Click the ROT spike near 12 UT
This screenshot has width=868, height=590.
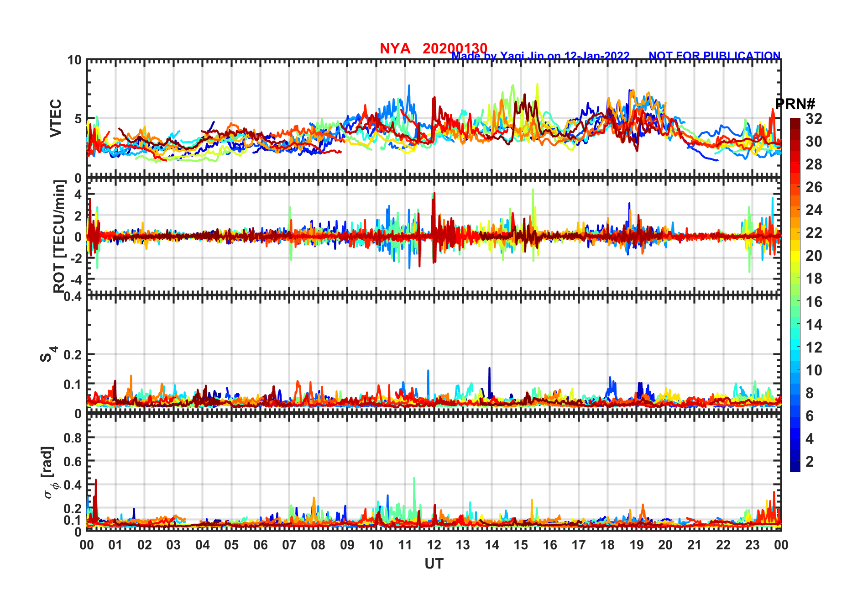tap(434, 228)
